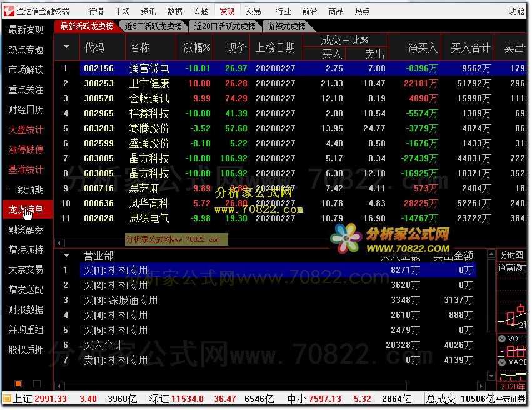Open the 商品 menu
The image size is (532, 410).
(x=336, y=11)
